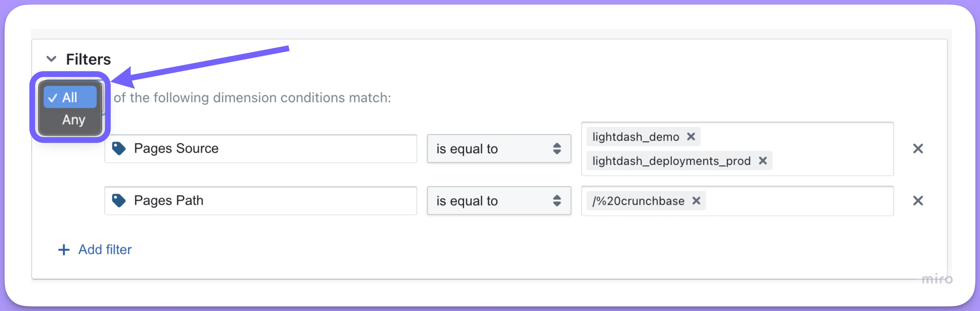Collapse the Filters section chevron
Screen dimensions: 980x311
coord(51,59)
